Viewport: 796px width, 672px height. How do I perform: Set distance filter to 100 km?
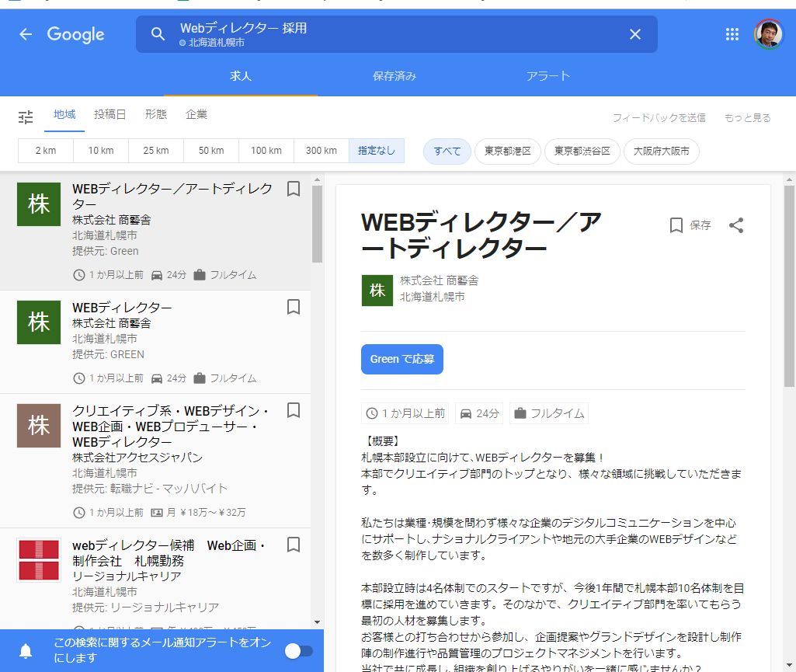pyautogui.click(x=266, y=151)
